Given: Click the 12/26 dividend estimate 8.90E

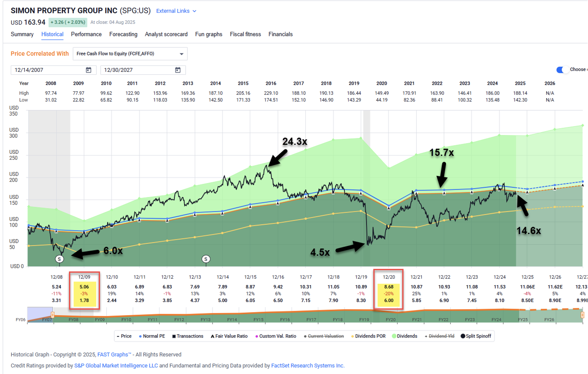Looking at the screenshot, I should (555, 301).
